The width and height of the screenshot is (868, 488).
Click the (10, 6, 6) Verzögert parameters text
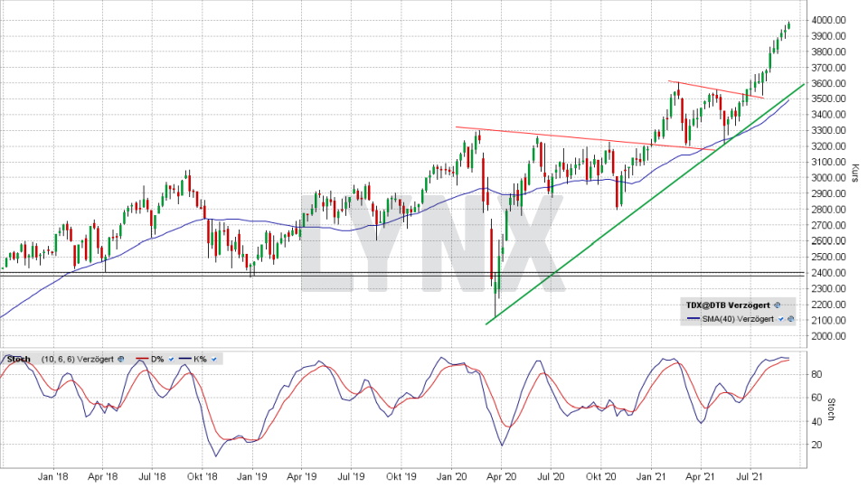click(78, 359)
